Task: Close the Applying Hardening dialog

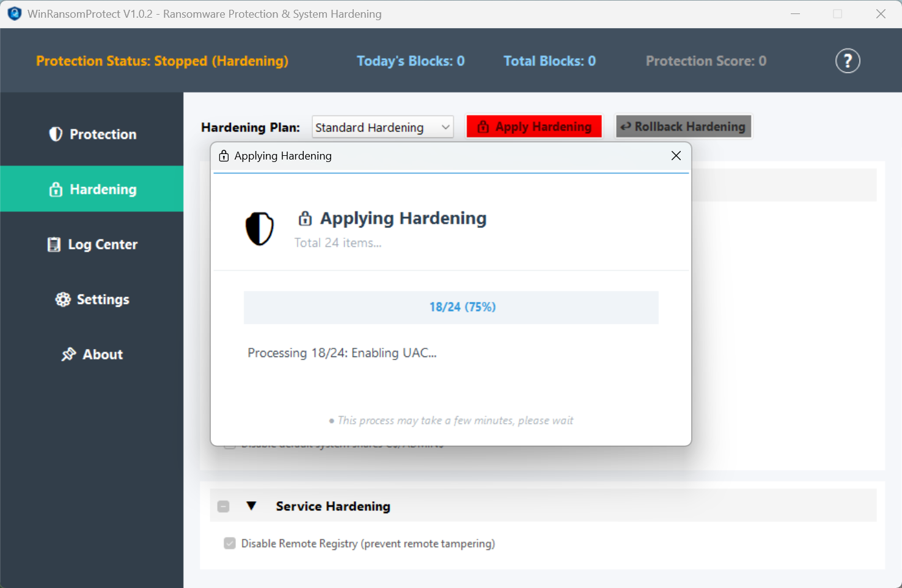Action: (x=676, y=156)
